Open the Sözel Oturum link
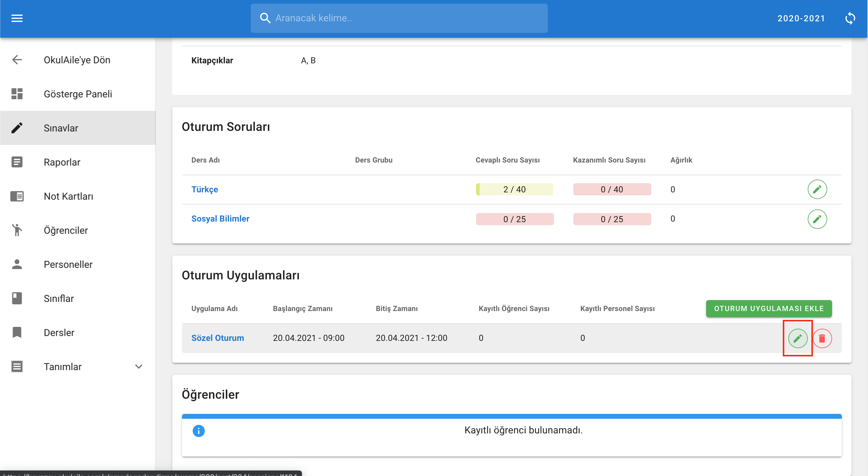Viewport: 868px width, 476px height. point(217,338)
